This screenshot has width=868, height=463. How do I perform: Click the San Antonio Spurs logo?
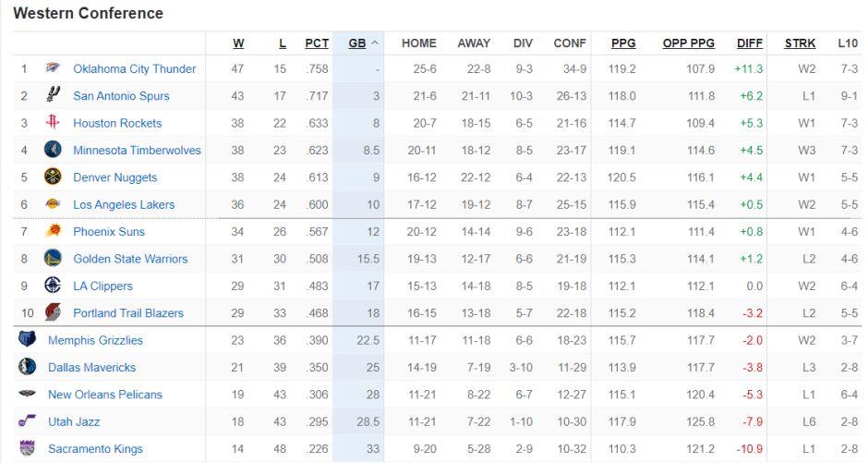click(x=53, y=94)
